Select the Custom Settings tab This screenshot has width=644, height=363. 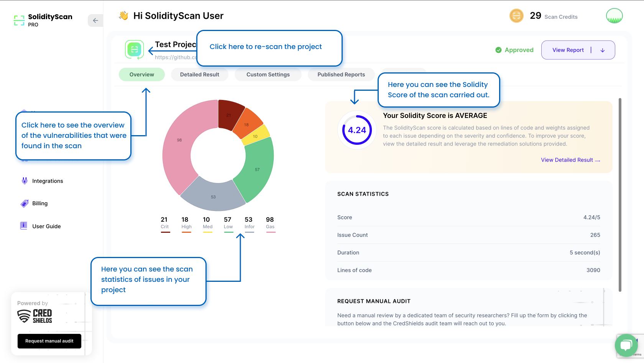pos(268,75)
